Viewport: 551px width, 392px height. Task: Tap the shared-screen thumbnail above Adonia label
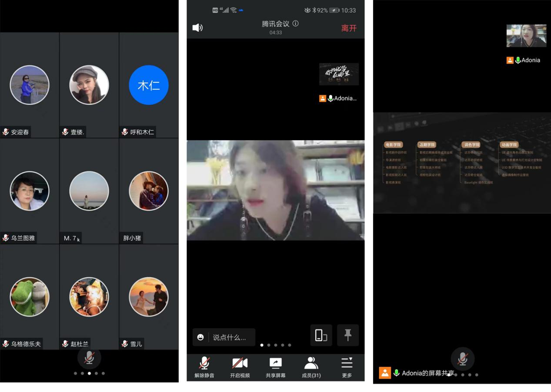(x=339, y=74)
